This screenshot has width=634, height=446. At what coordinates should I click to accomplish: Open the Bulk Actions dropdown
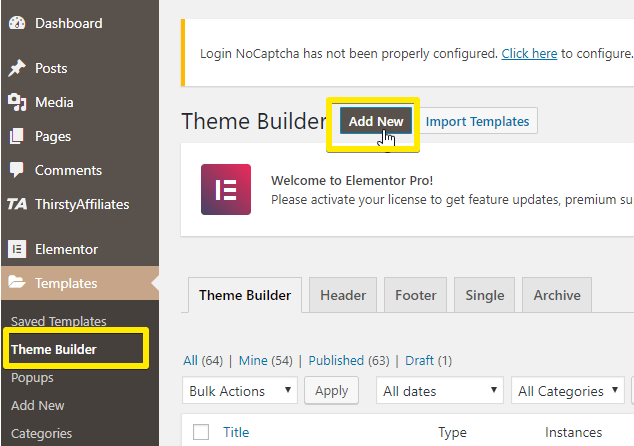click(x=240, y=390)
